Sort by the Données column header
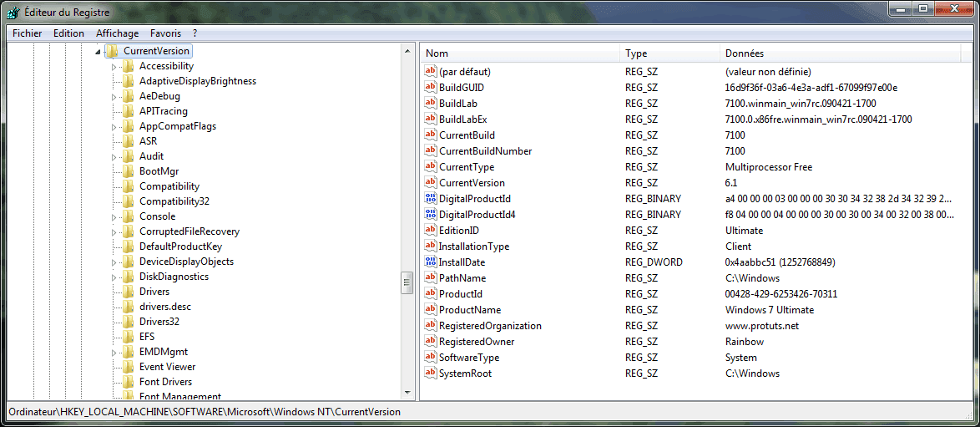 click(841, 53)
